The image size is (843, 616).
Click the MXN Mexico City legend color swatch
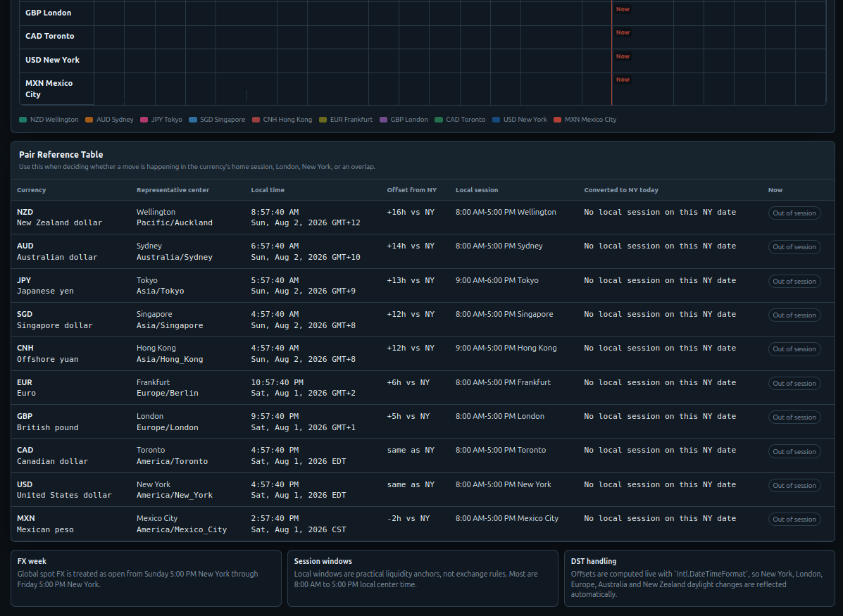[558, 120]
